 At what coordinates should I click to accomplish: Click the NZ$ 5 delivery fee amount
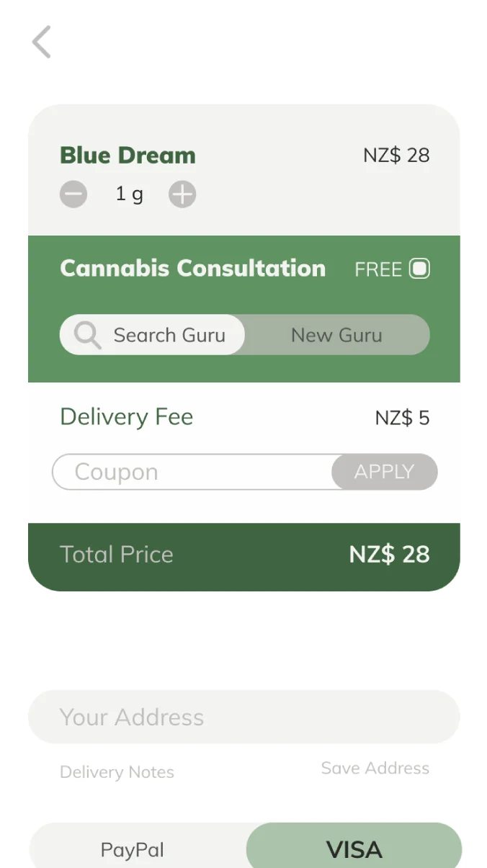[x=402, y=418]
